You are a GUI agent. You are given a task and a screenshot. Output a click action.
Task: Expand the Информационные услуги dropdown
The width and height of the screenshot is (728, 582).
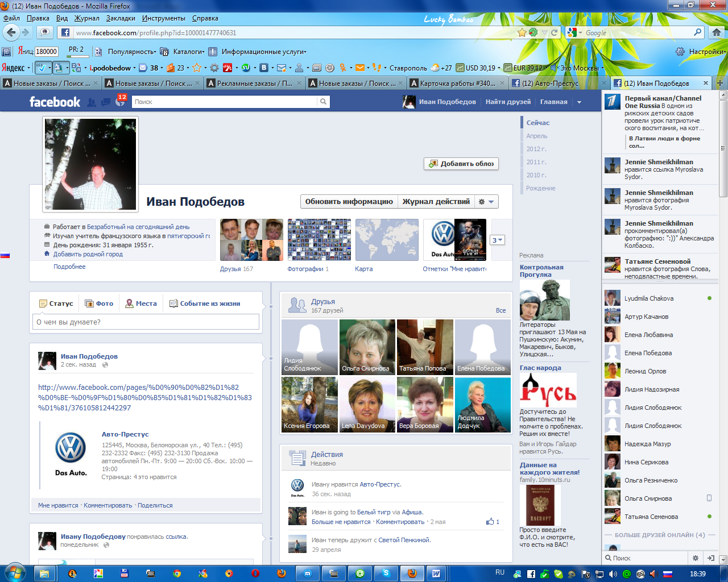pyautogui.click(x=264, y=52)
